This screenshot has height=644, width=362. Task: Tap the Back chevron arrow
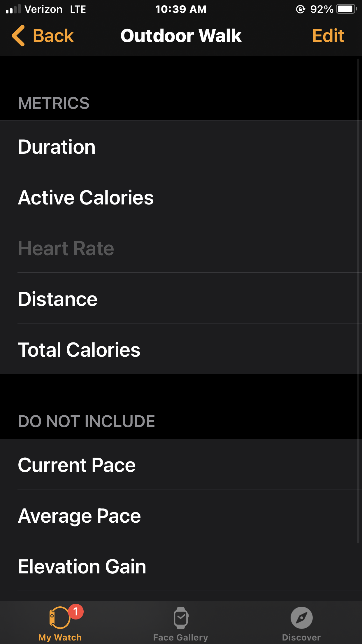[18, 36]
